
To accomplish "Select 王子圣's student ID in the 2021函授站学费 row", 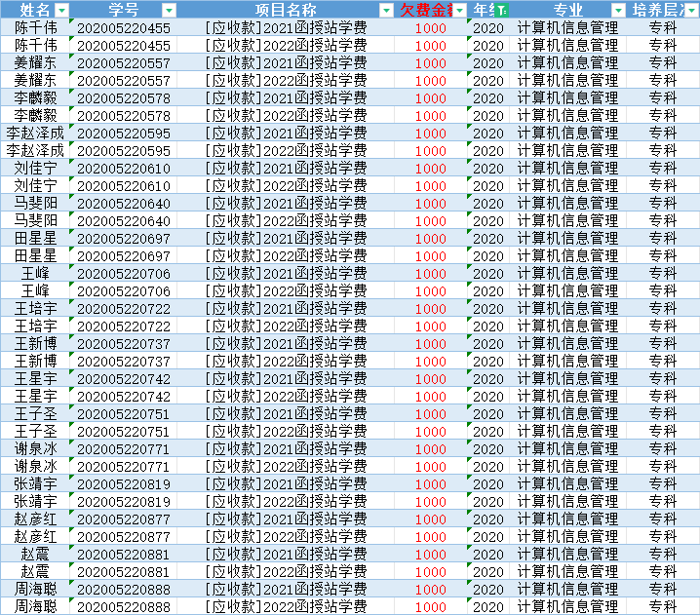I will point(123,414).
